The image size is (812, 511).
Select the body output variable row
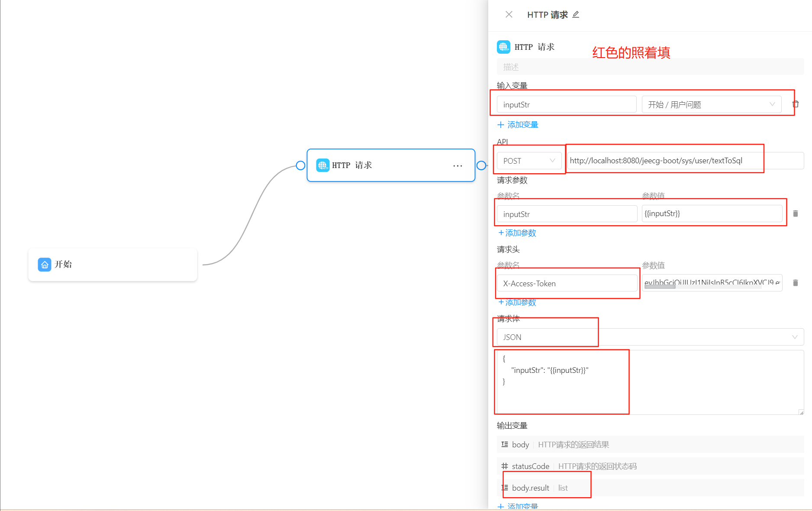pyautogui.click(x=650, y=444)
